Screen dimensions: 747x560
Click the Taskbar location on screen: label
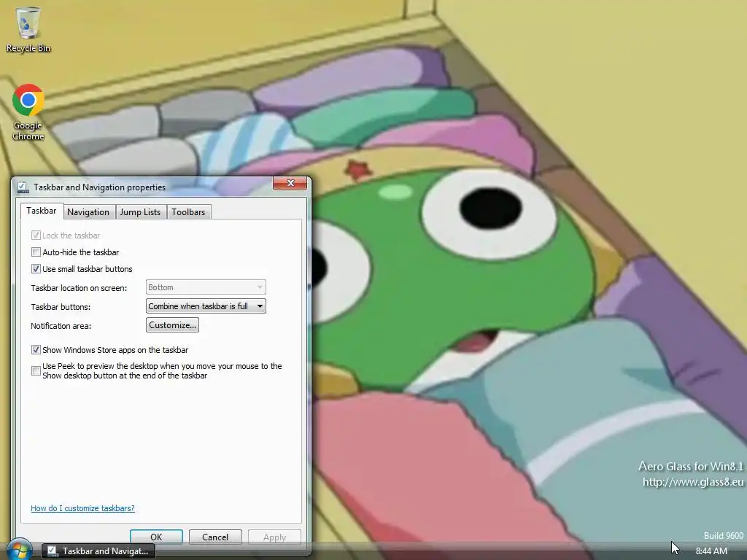[x=79, y=287]
